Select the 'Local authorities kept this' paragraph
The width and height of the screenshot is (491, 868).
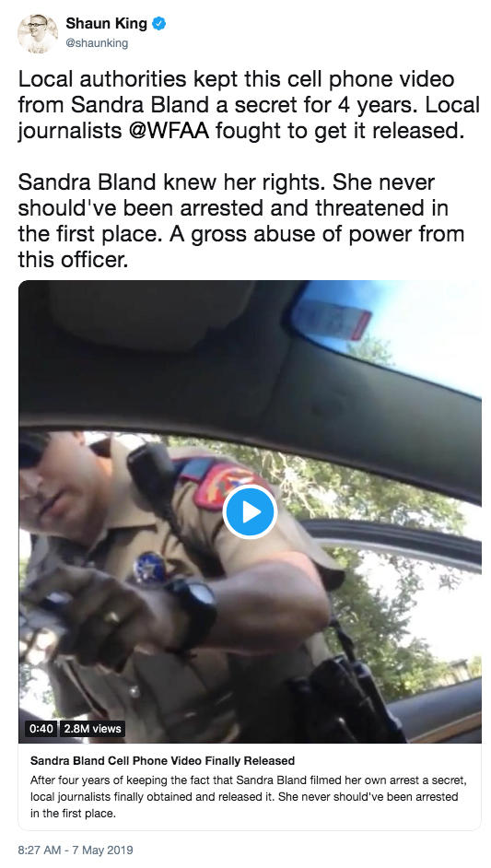[249, 106]
